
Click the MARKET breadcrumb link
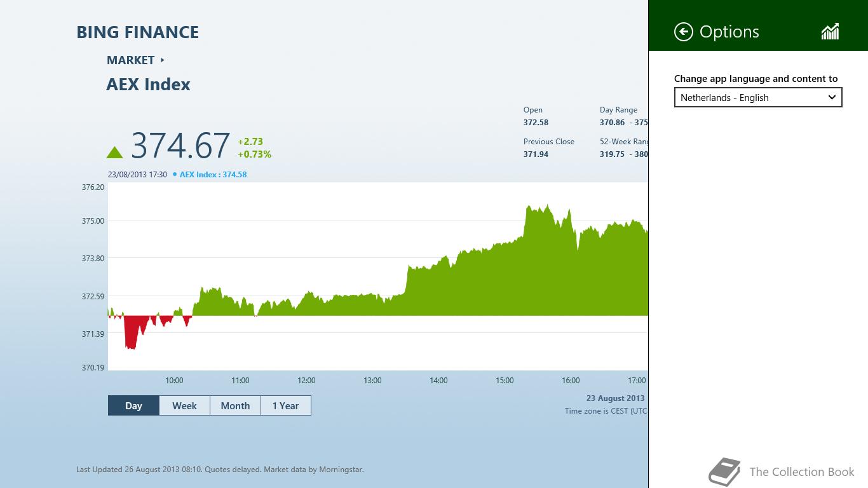(130, 60)
